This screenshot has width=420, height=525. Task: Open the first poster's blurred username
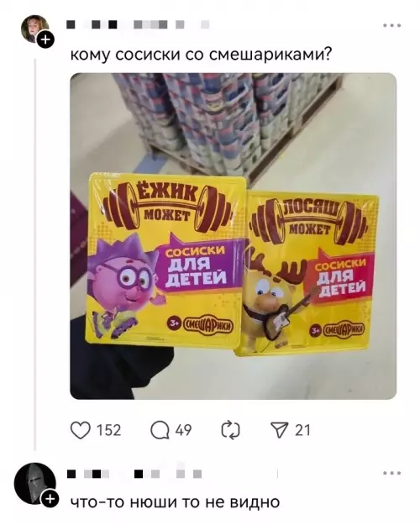[x=138, y=24]
